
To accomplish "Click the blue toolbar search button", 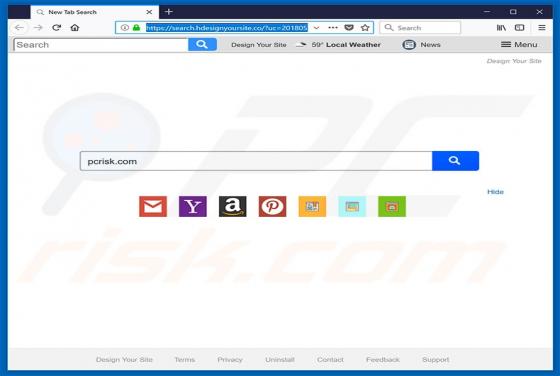I will point(202,45).
